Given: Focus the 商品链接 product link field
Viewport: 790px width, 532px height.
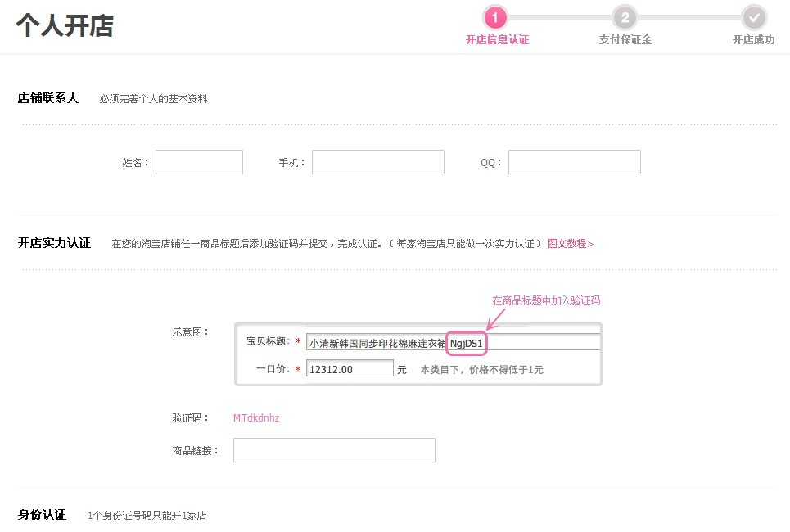Looking at the screenshot, I should click(334, 450).
